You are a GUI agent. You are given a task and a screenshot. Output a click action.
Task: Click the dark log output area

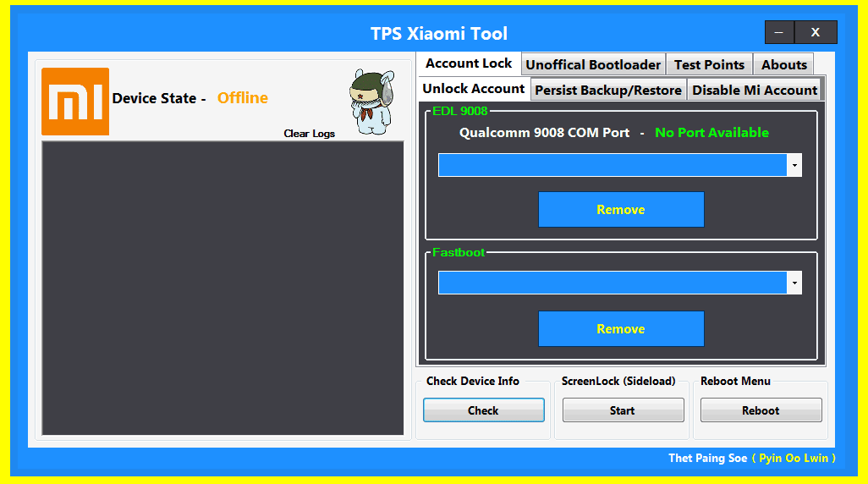pyautogui.click(x=222, y=288)
